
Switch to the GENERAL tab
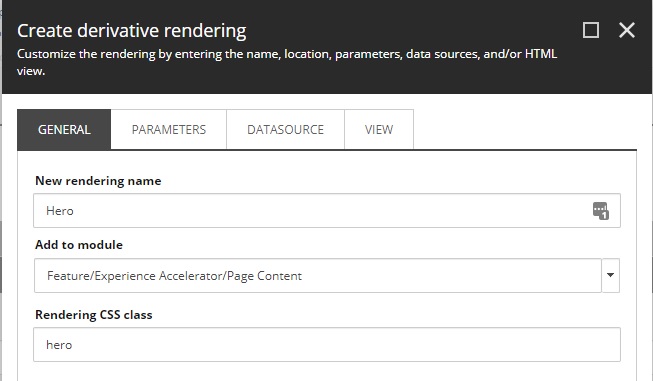pyautogui.click(x=64, y=129)
